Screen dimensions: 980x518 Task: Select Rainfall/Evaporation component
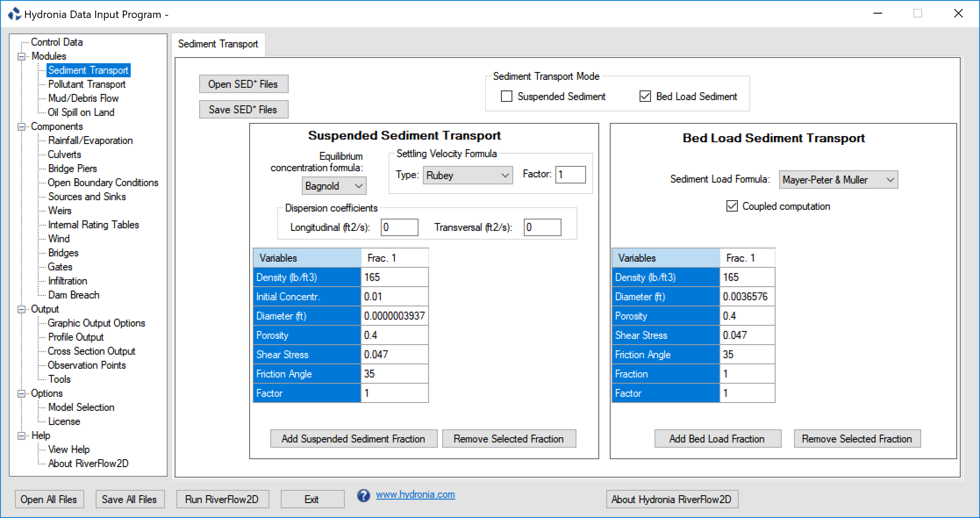(x=90, y=140)
